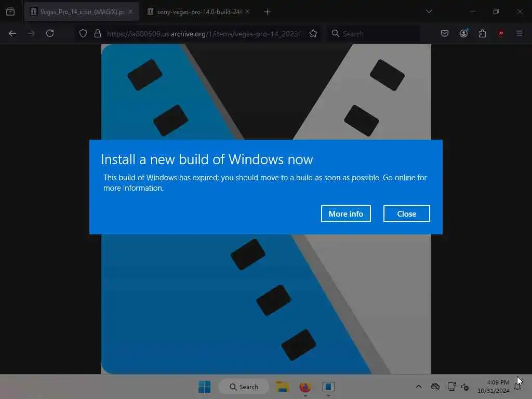Click the Firefox Search box
The height and width of the screenshot is (399, 532).
tap(373, 34)
